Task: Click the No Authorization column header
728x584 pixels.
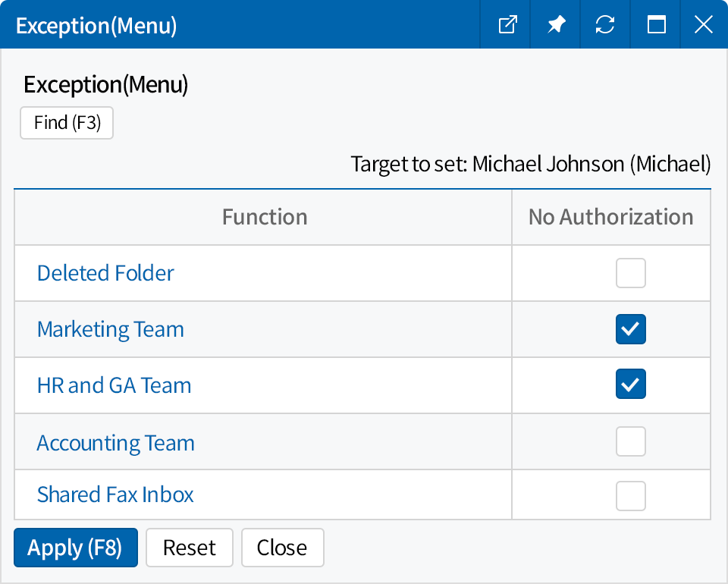Action: (611, 217)
